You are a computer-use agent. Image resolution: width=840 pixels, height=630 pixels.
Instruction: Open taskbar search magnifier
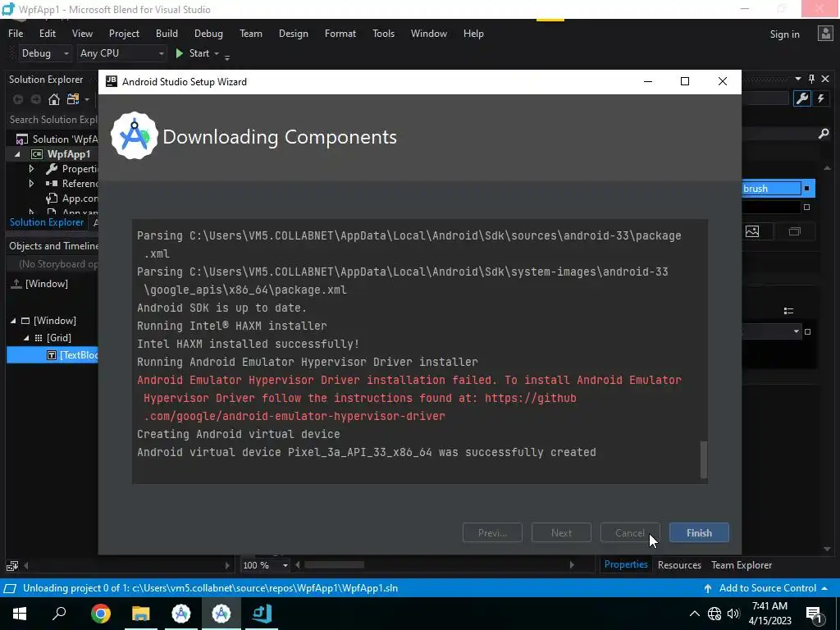pos(59,614)
